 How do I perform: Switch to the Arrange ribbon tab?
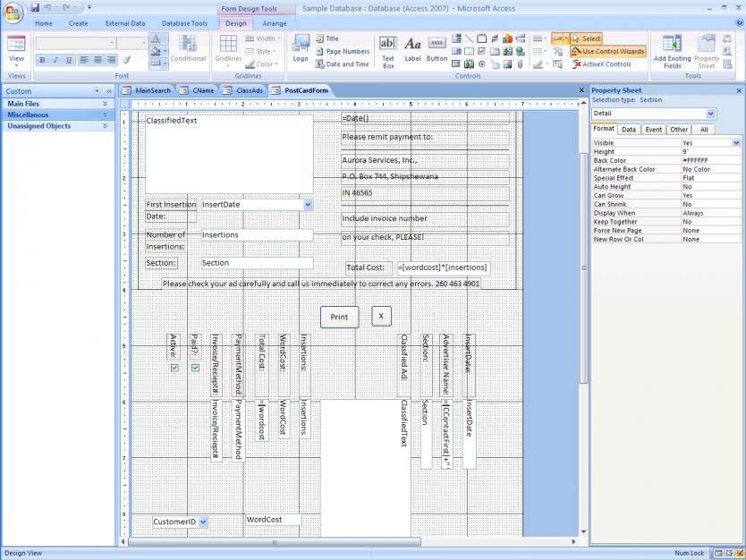(x=275, y=23)
